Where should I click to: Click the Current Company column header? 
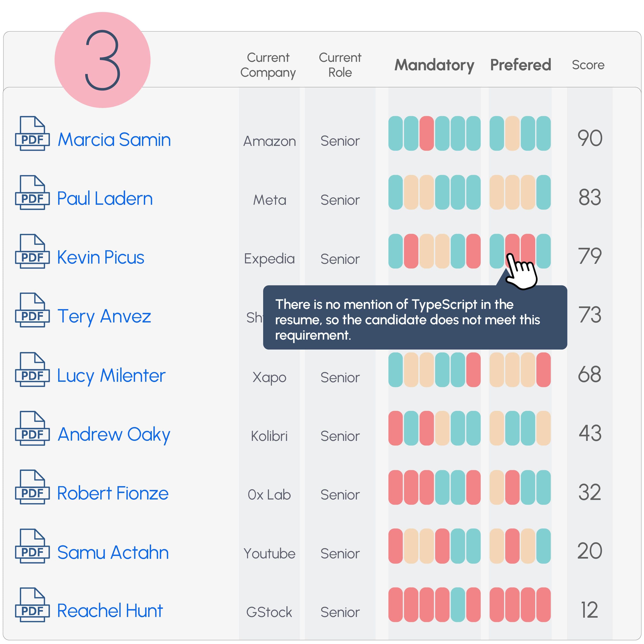point(268,65)
